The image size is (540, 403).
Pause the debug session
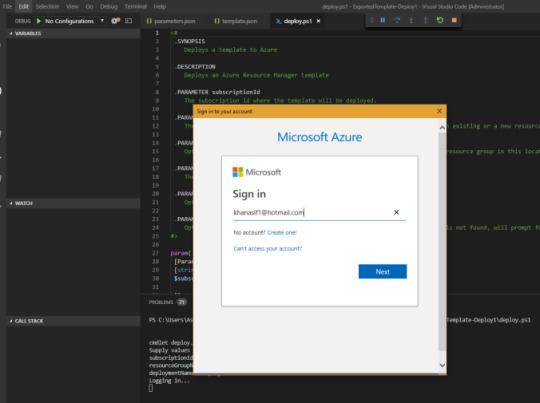point(383,20)
